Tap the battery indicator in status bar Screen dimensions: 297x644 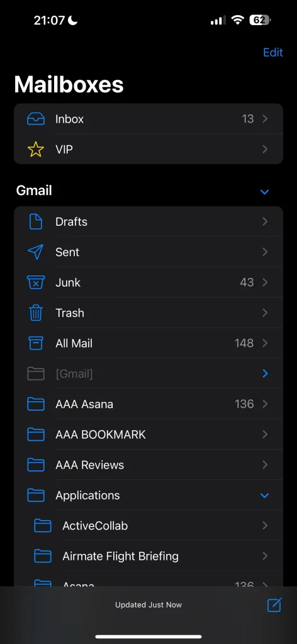coord(260,20)
